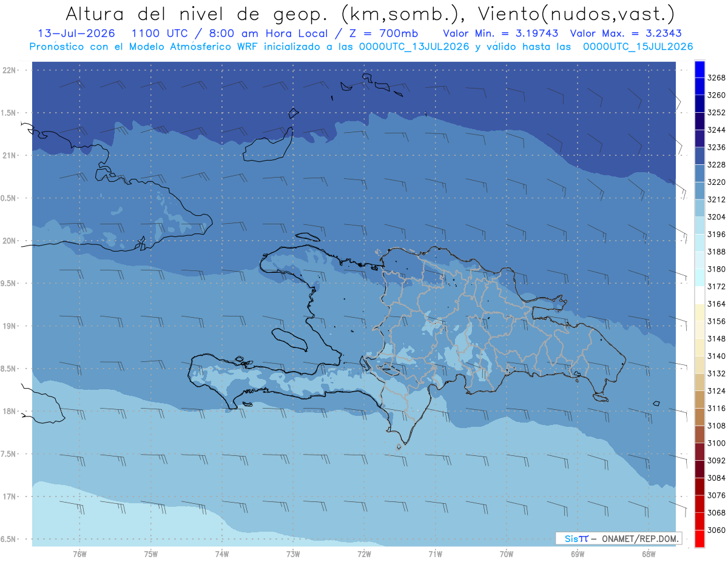Image resolution: width=728 pixels, height=562 pixels.
Task: Click the 17N latitude axis label
Action: pos(9,497)
